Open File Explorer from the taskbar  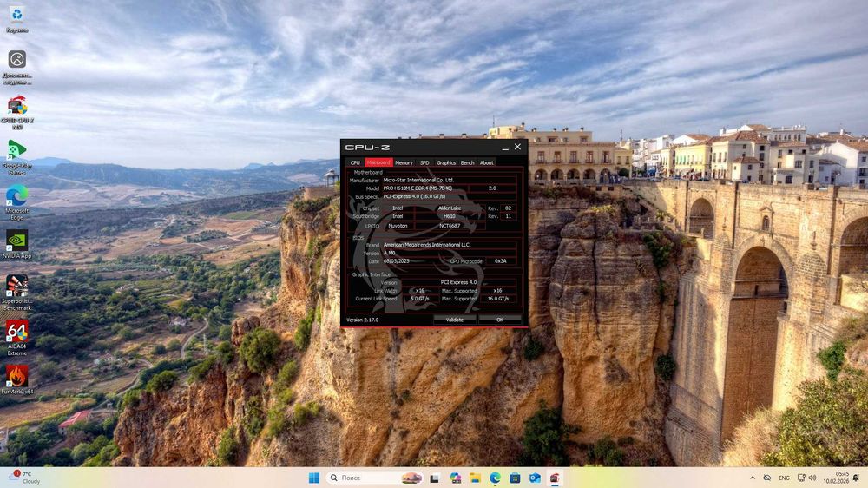click(475, 478)
